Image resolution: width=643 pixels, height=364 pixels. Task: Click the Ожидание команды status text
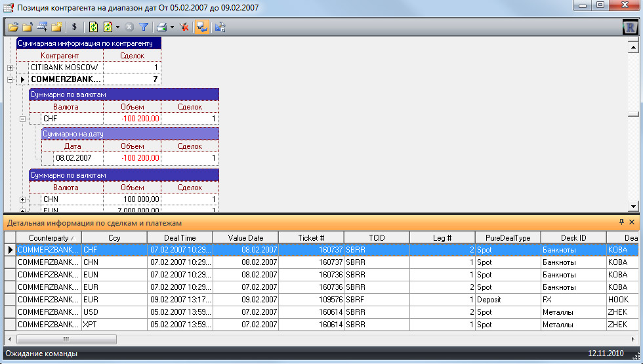[41, 354]
